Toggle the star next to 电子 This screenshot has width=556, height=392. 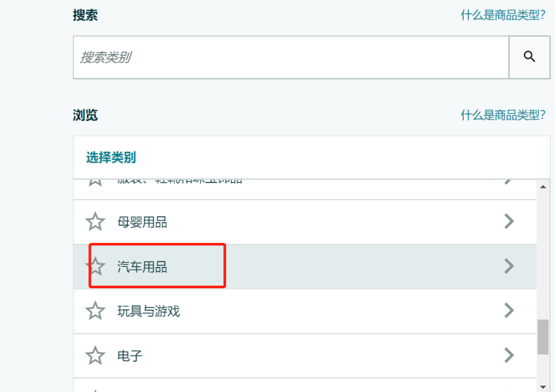coord(96,355)
